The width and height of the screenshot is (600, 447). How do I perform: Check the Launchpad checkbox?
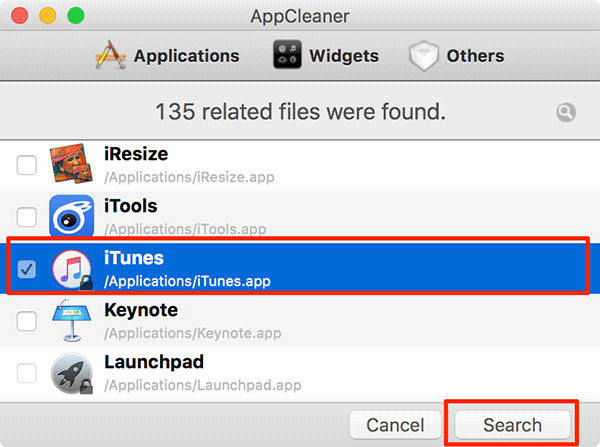[x=27, y=373]
